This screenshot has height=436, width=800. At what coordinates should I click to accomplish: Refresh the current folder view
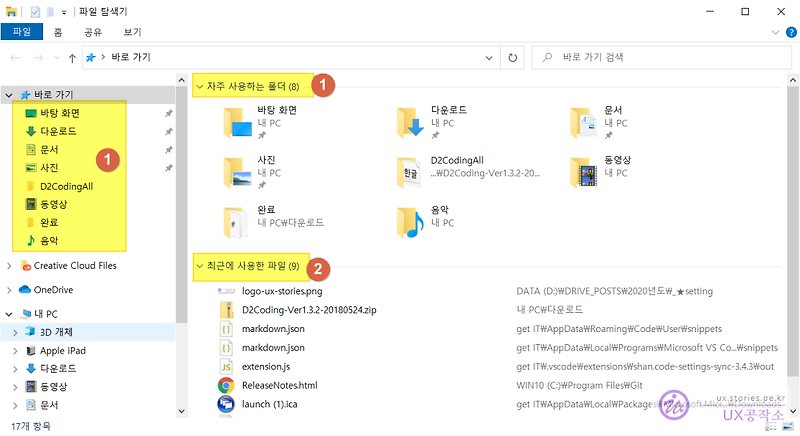point(513,58)
